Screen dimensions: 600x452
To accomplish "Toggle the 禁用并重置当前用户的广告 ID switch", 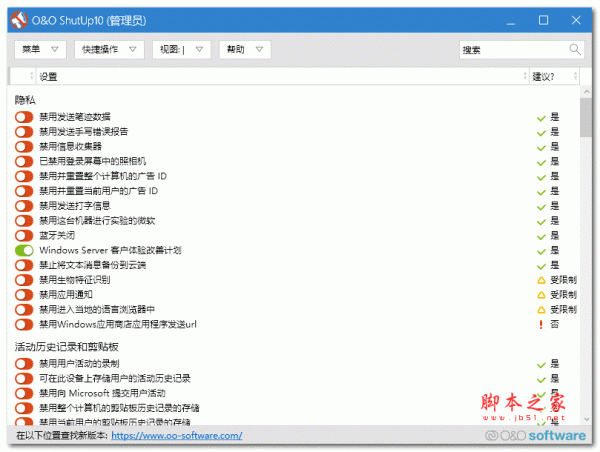I will pyautogui.click(x=24, y=191).
